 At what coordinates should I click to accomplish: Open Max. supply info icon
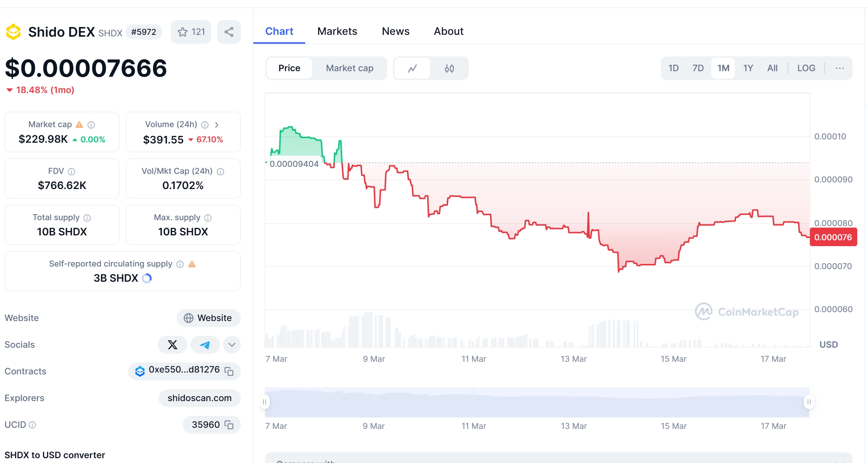208,218
